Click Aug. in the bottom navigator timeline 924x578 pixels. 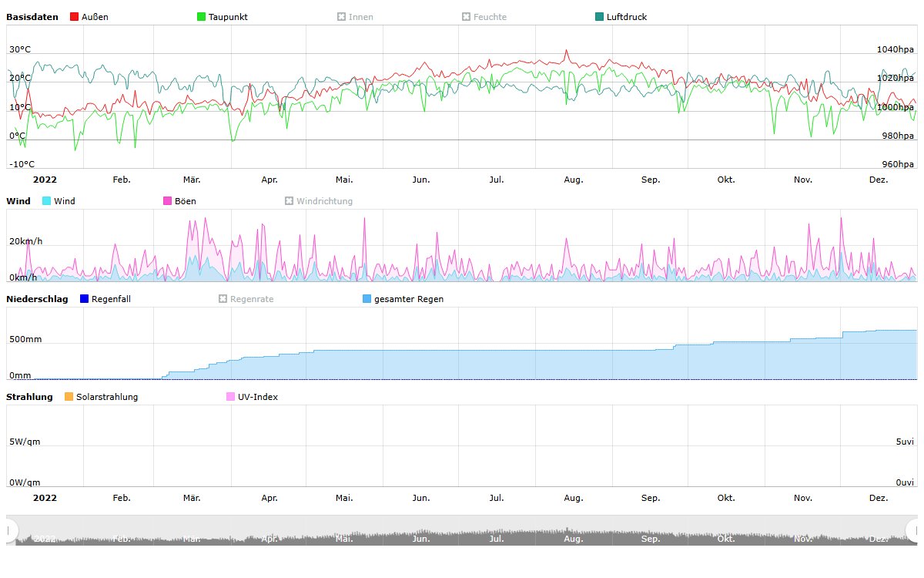click(x=574, y=539)
